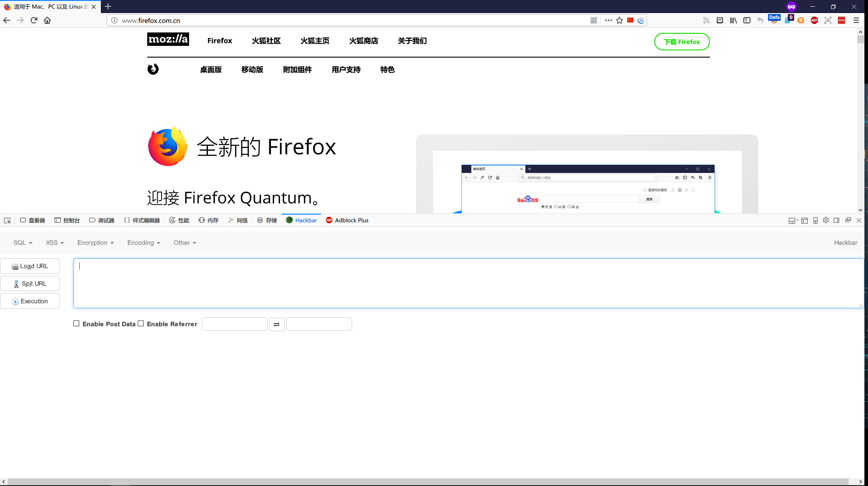Switch to the 网络 devtools tab

coord(238,220)
